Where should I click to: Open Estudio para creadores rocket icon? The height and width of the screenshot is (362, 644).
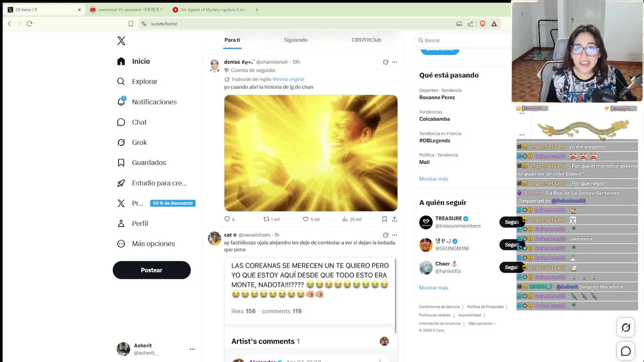coord(121,183)
